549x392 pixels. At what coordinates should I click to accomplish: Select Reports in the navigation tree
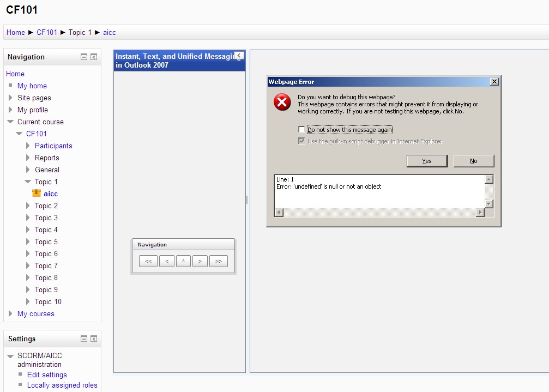point(47,158)
